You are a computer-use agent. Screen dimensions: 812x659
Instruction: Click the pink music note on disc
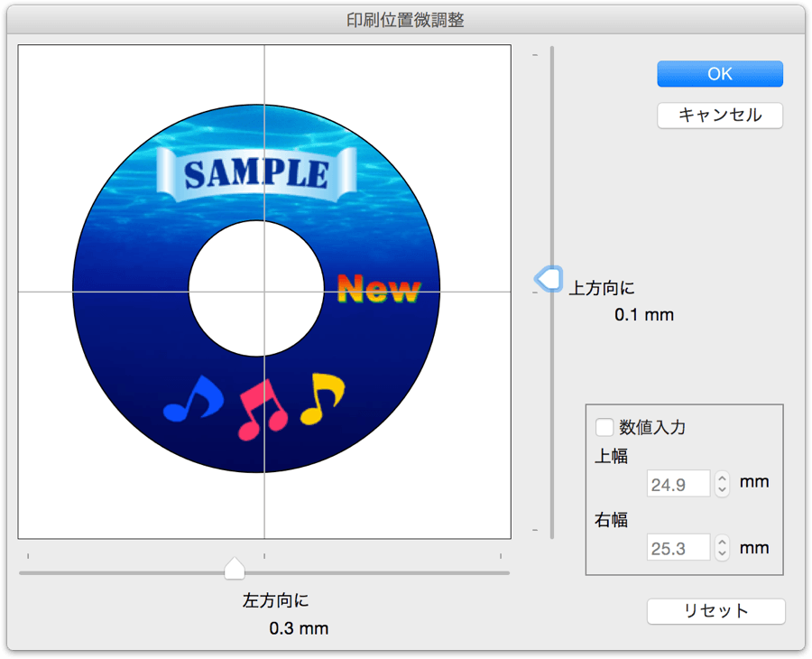click(263, 409)
